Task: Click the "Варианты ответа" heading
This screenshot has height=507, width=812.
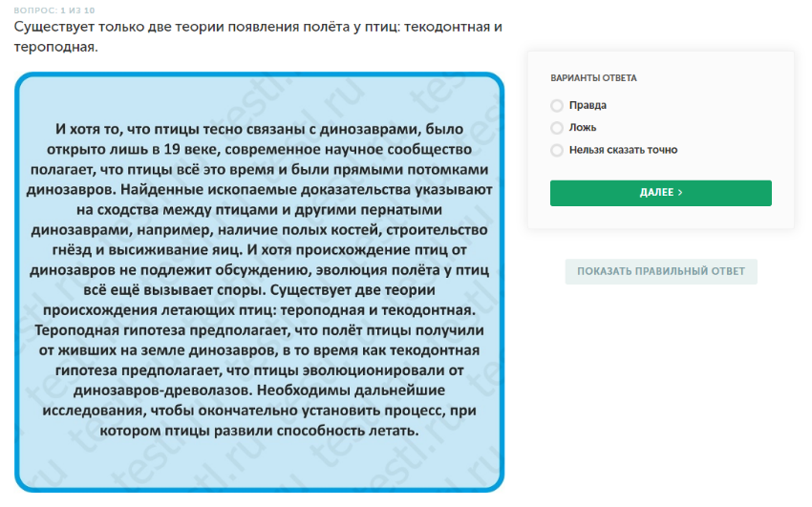Action: pyautogui.click(x=593, y=78)
